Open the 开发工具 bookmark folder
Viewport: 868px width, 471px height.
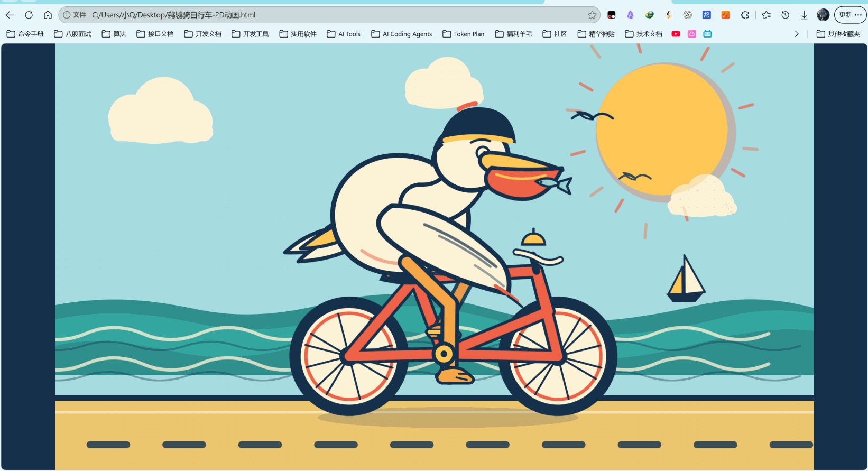point(251,34)
